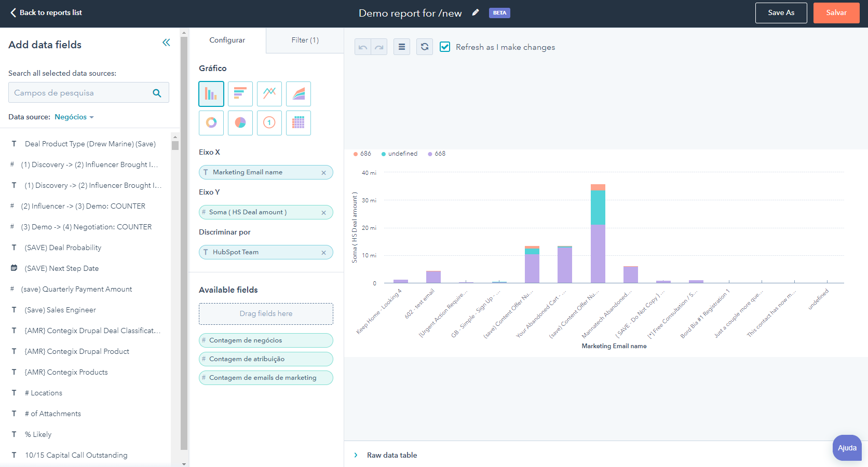Image resolution: width=868 pixels, height=467 pixels.
Task: Uncheck Refresh as I make changes
Action: (x=445, y=47)
